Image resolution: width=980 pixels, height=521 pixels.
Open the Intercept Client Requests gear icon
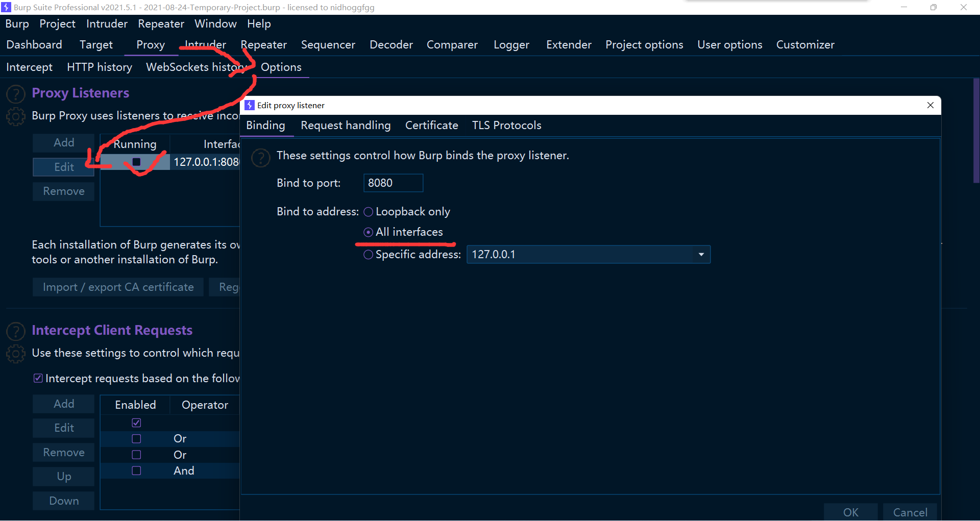16,354
